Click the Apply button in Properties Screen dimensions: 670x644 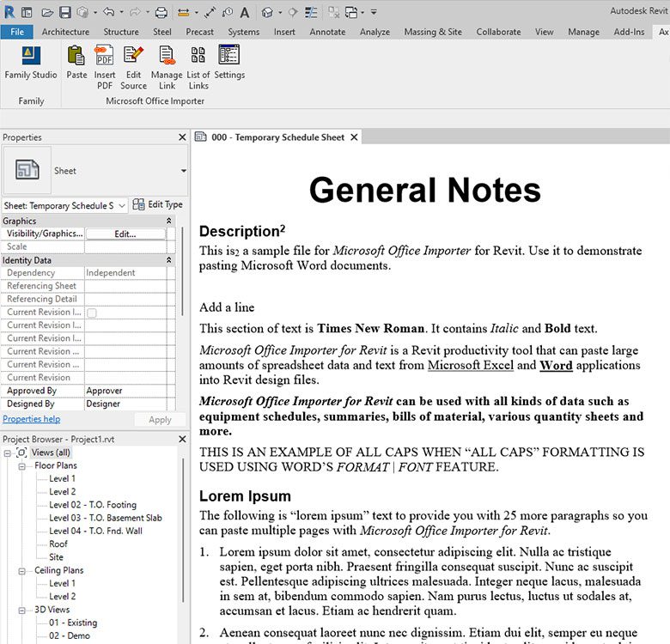pyautogui.click(x=160, y=420)
